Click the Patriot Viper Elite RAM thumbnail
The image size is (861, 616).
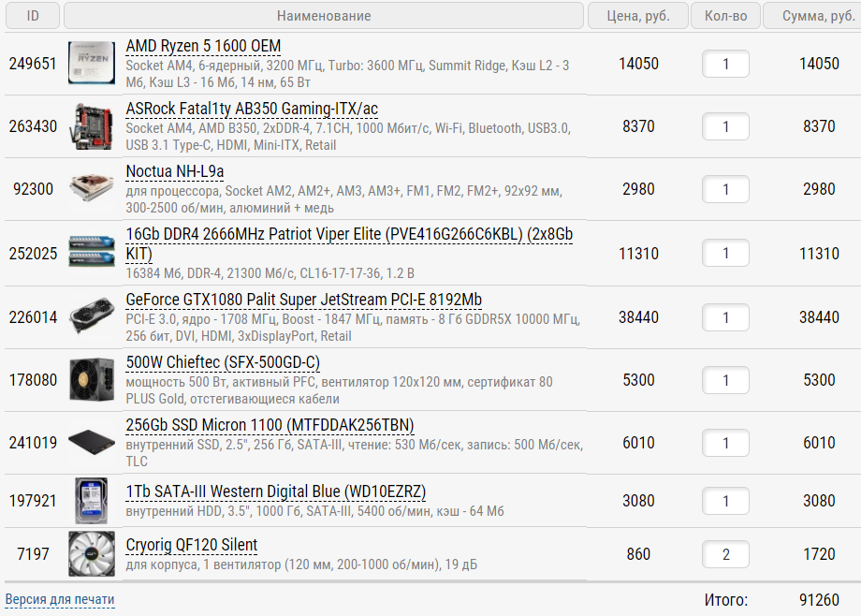[92, 251]
